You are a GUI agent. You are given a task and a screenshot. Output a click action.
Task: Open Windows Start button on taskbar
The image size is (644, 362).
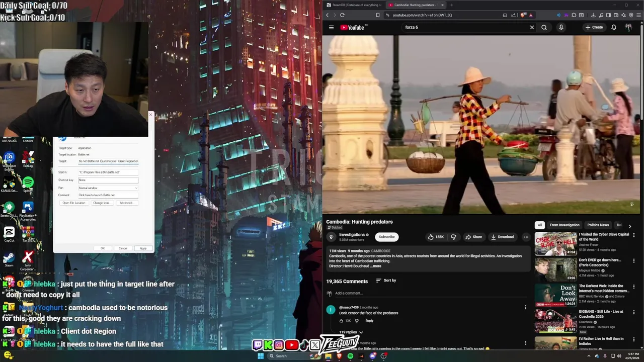pyautogui.click(x=261, y=356)
